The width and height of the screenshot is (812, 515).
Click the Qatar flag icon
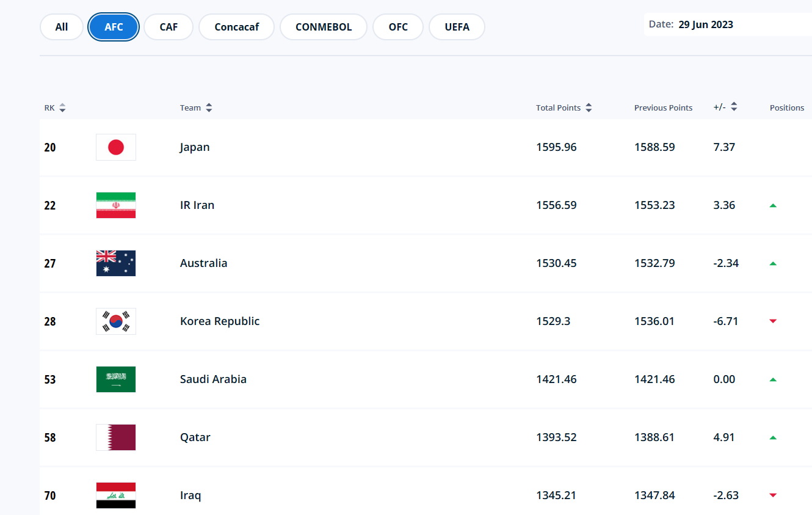[x=116, y=437]
